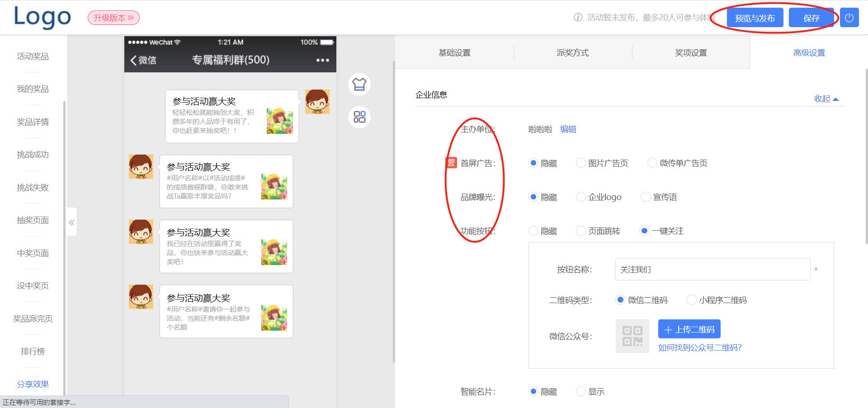868x408 pixels.
Task: Click 保存 button
Action: pyautogui.click(x=811, y=18)
